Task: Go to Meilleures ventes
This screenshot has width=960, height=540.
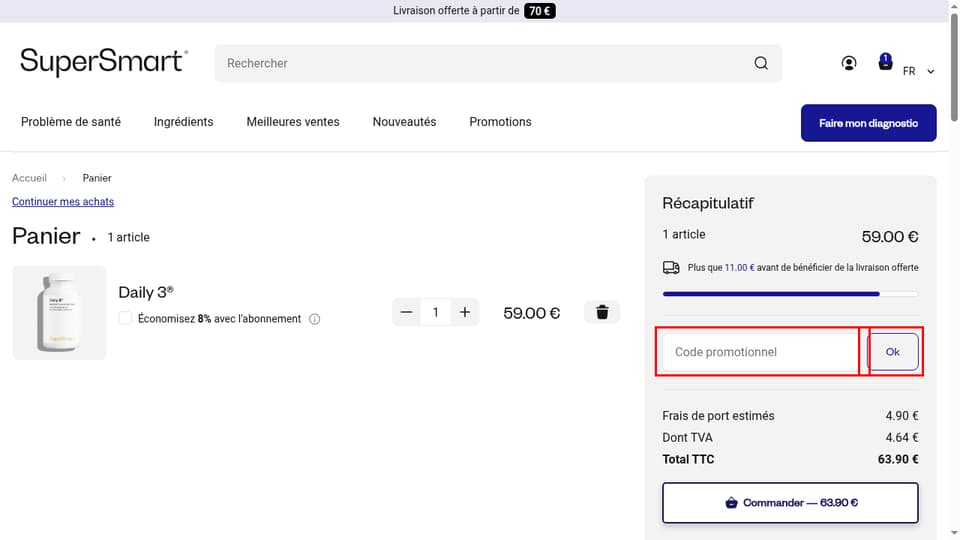Action: [293, 122]
